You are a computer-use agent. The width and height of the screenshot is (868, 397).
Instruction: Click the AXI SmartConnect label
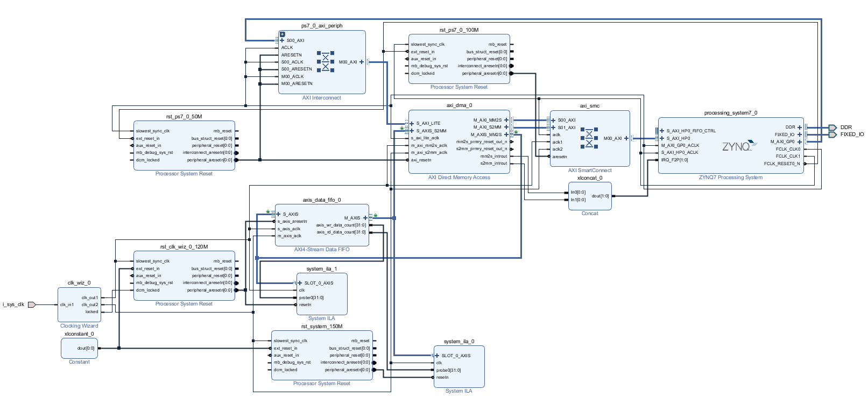tap(590, 171)
